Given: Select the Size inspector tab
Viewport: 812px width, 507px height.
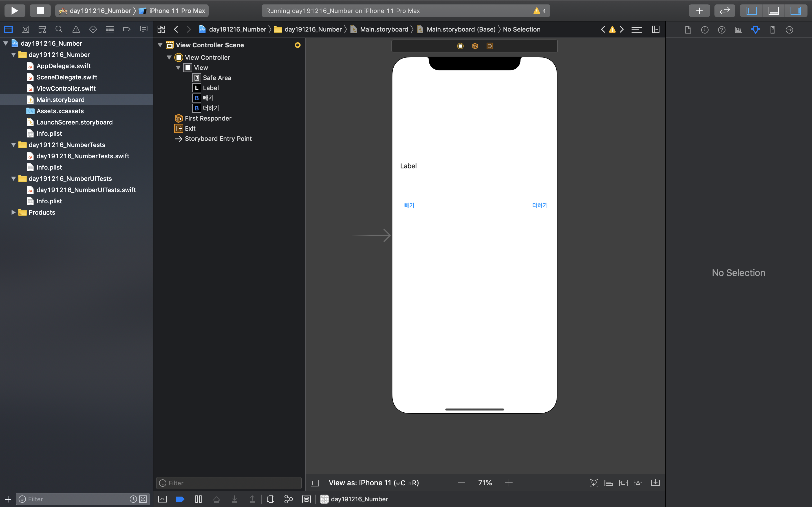Looking at the screenshot, I should click(773, 30).
